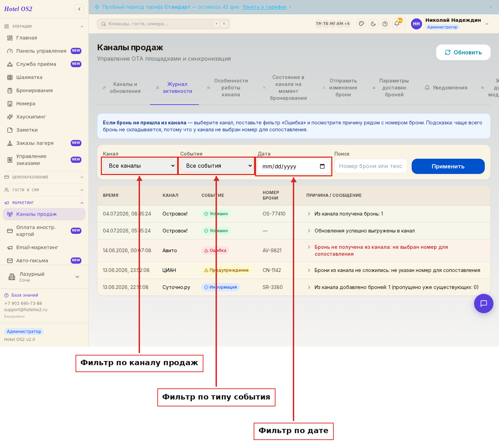This screenshot has width=499, height=448.
Task: Click the АМ user avatar
Action: pos(340,24)
